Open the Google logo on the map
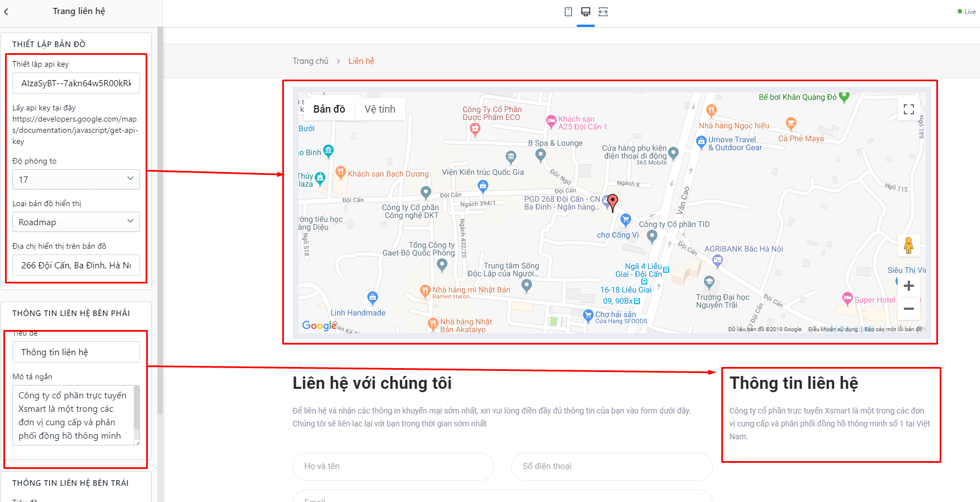Image resolution: width=980 pixels, height=502 pixels. click(319, 326)
